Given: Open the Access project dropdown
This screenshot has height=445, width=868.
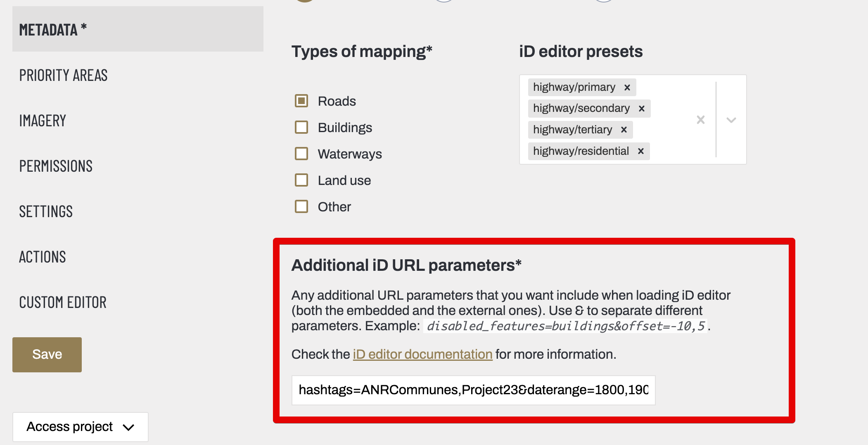Looking at the screenshot, I should point(81,427).
